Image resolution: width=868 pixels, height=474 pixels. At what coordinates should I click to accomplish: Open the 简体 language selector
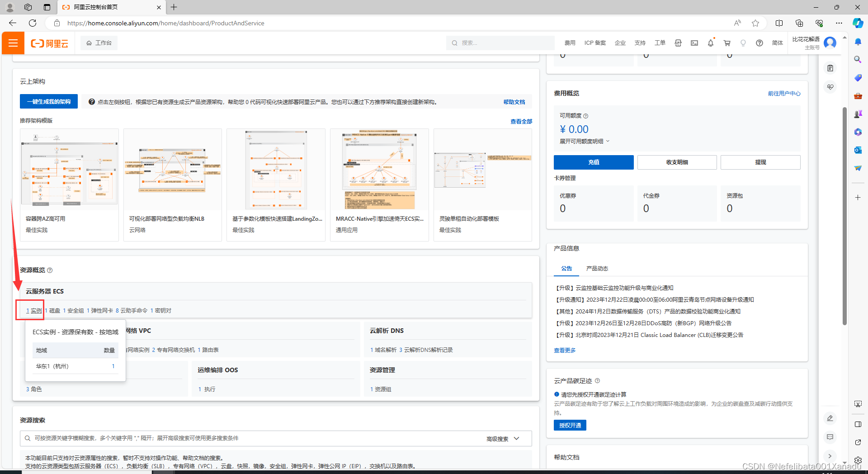(x=778, y=43)
